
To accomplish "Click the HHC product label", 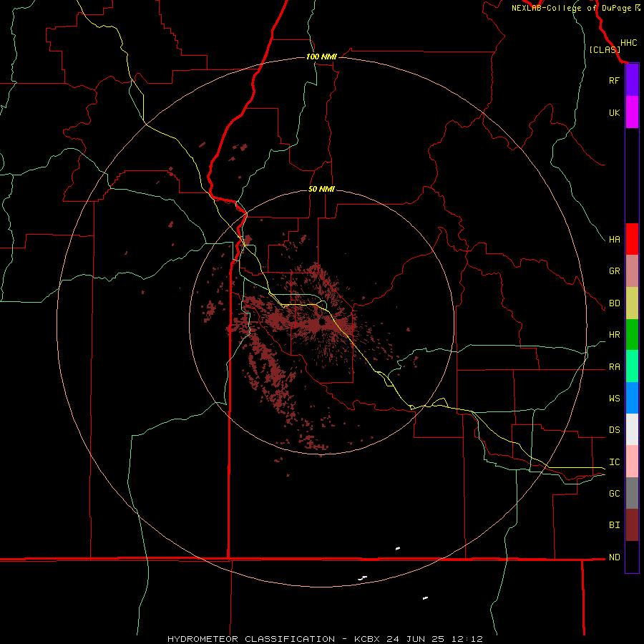I will [x=629, y=43].
